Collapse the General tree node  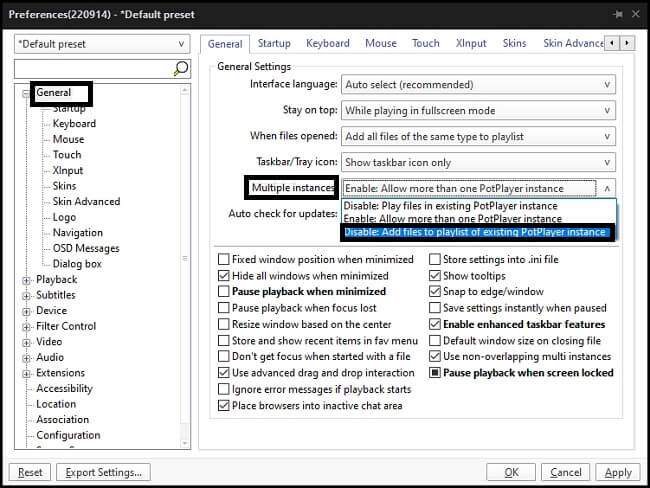26,94
